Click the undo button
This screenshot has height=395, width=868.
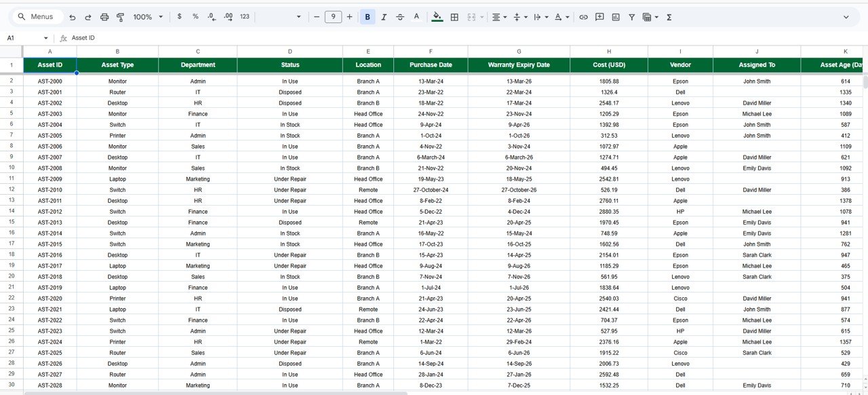(72, 17)
